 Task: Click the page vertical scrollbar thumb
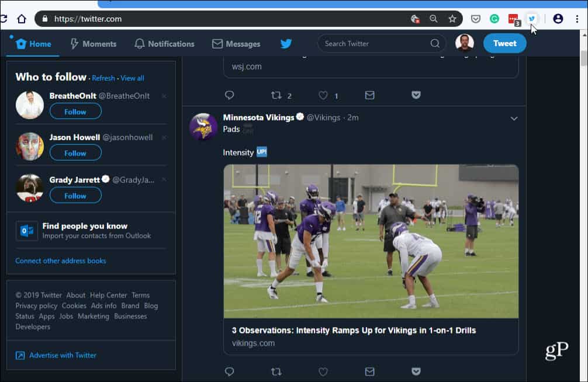583,58
